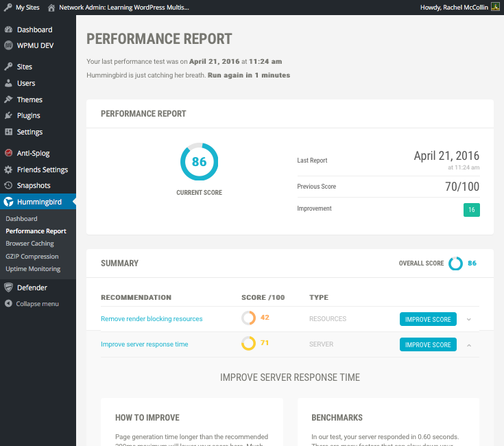Click the Collapse menu arrow icon
The image size is (504, 446).
(x=9, y=303)
